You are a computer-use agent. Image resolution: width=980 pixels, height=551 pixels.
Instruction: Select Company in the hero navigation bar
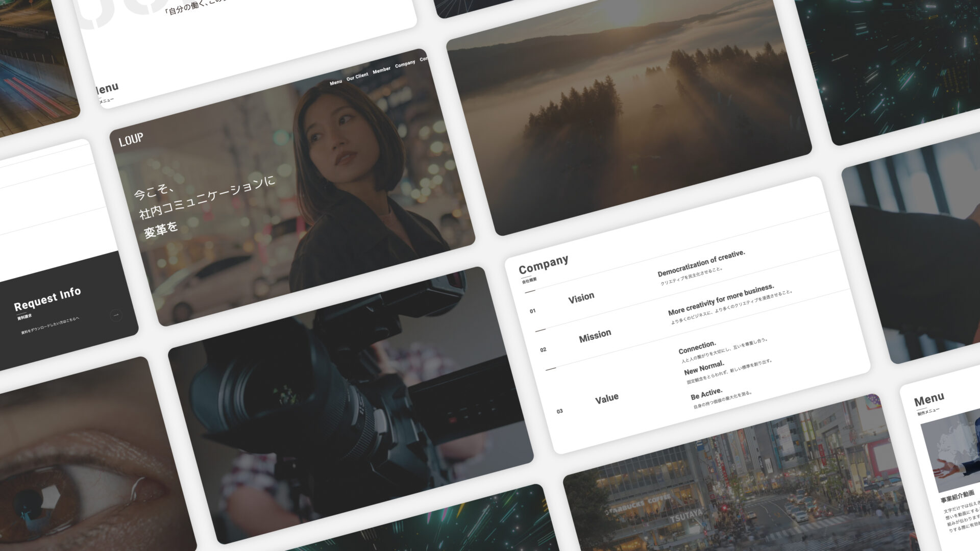pos(405,64)
